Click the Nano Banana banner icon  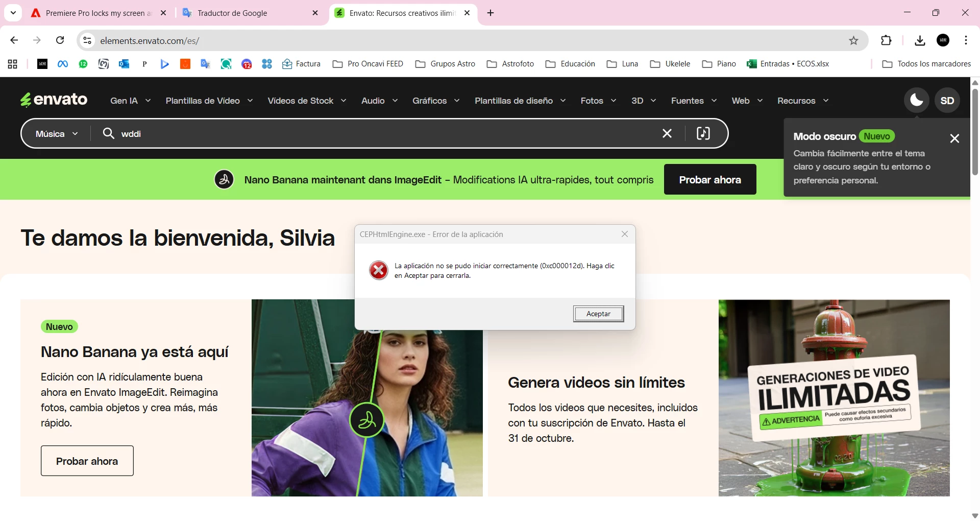tap(224, 179)
